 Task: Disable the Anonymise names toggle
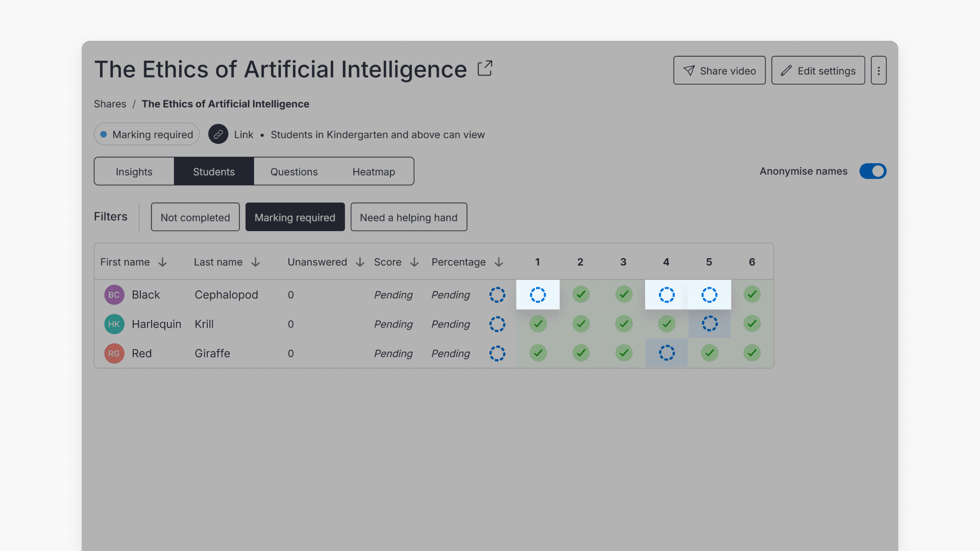pyautogui.click(x=872, y=171)
